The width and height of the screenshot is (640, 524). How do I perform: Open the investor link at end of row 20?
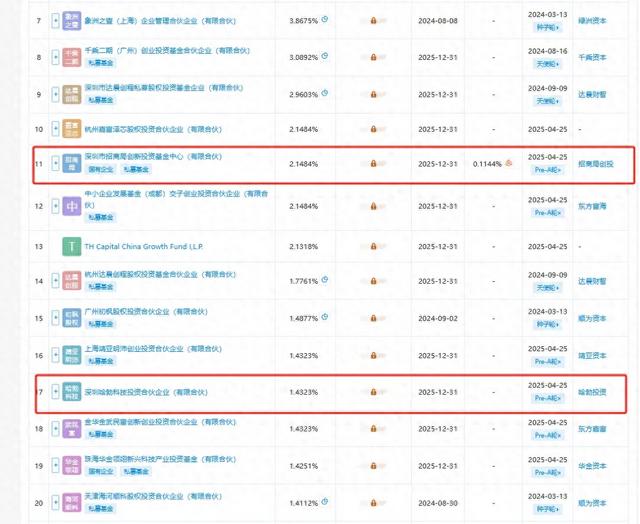click(x=592, y=503)
